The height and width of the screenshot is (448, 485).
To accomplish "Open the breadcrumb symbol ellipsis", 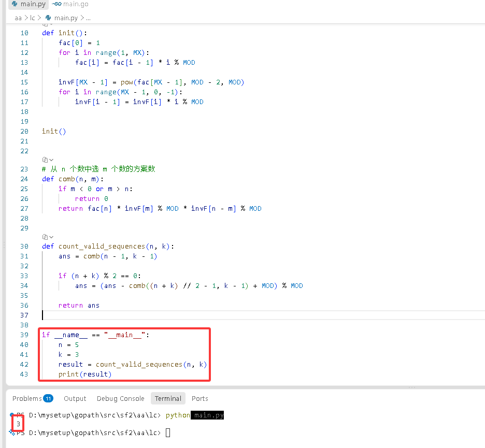I will 88,18.
